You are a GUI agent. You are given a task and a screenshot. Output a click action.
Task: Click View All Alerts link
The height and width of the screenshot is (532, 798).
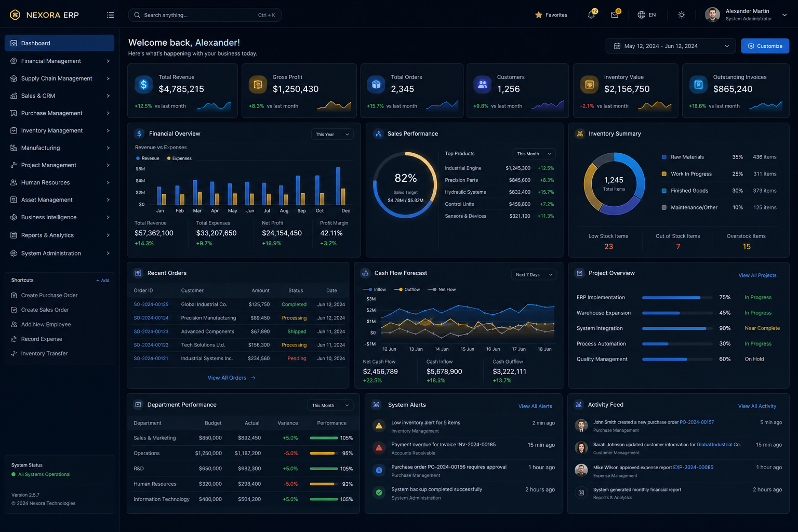click(535, 406)
